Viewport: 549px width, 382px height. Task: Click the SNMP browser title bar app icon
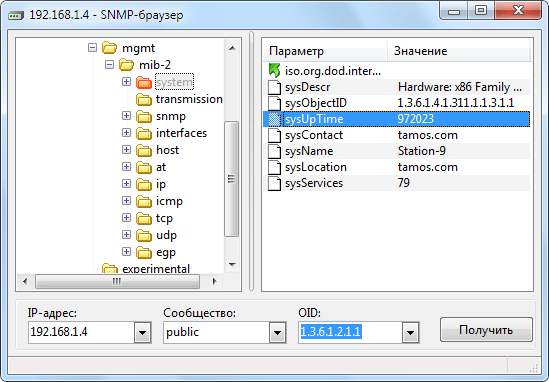tap(16, 15)
